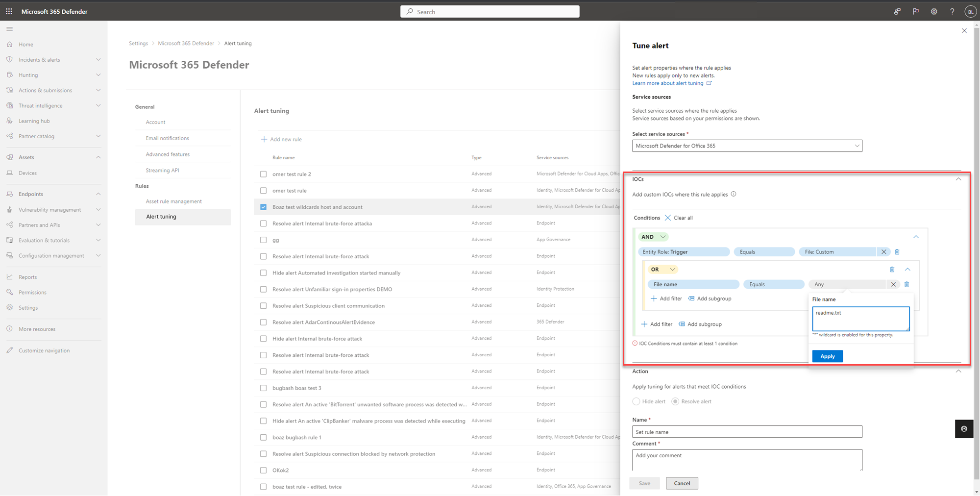This screenshot has height=496, width=980.
Task: Collapse the IOCs section
Action: click(958, 179)
